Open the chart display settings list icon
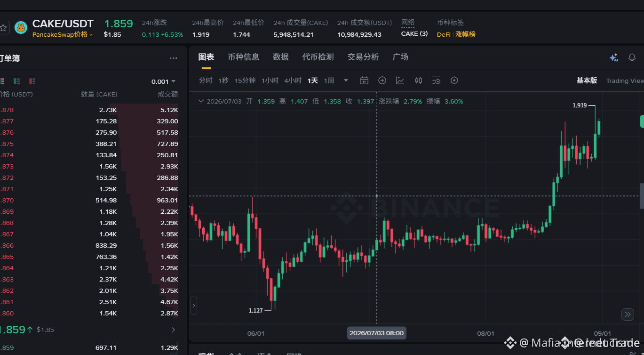 436,81
